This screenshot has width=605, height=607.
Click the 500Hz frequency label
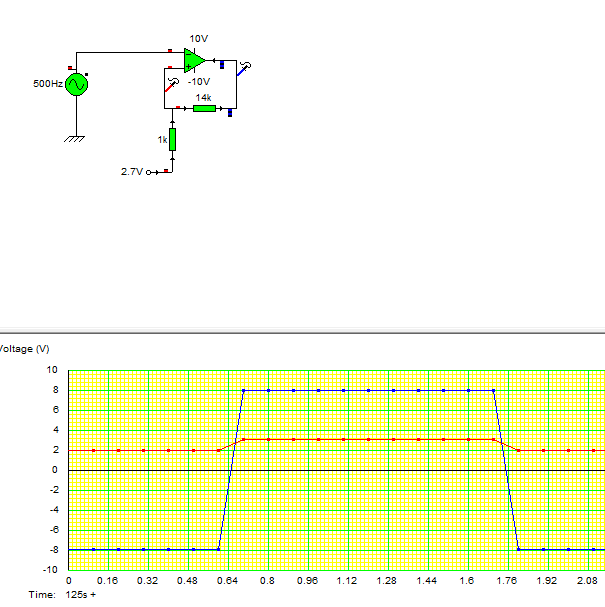48,84
